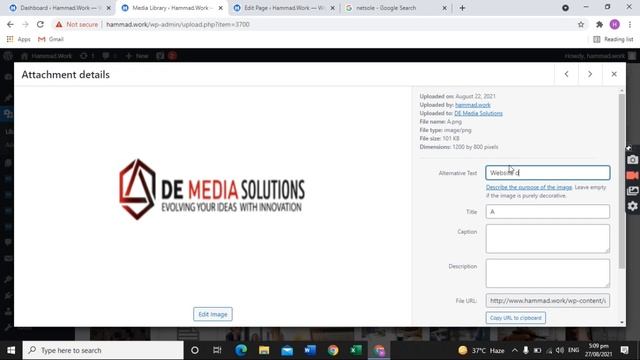Show hidden system tray icons
This screenshot has height=360, width=640.
tap(514, 350)
